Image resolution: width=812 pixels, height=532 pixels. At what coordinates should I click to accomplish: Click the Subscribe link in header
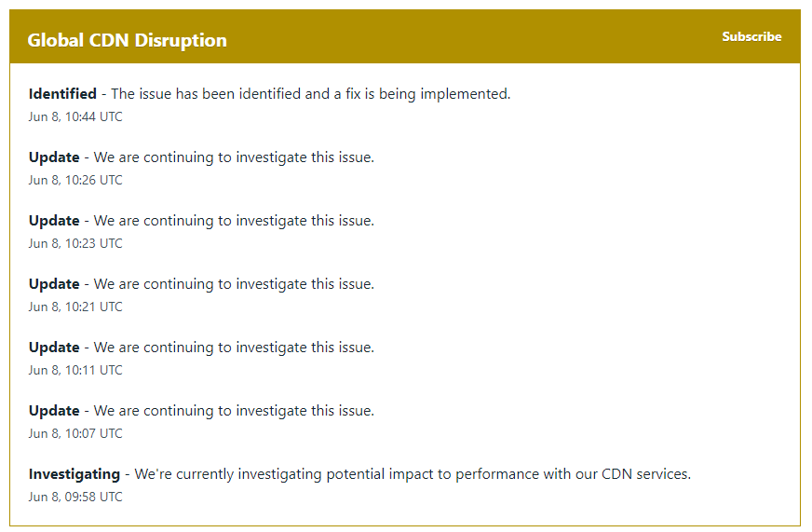(x=751, y=36)
